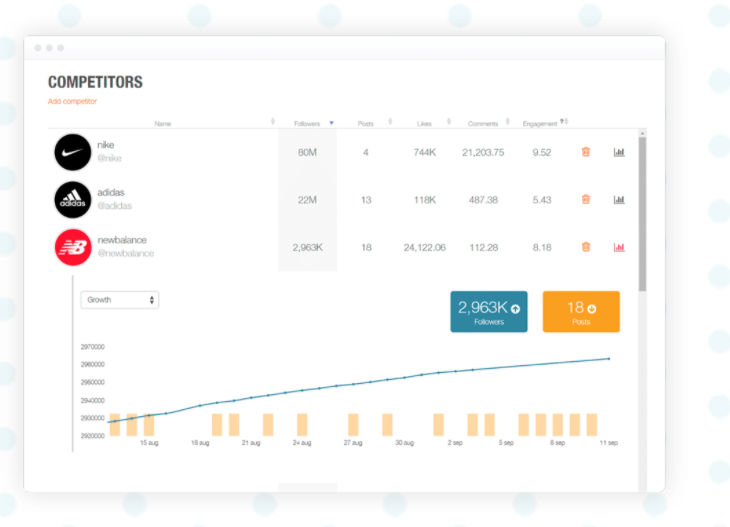Click the Adidas logo avatar
730x527 pixels.
tap(73, 200)
